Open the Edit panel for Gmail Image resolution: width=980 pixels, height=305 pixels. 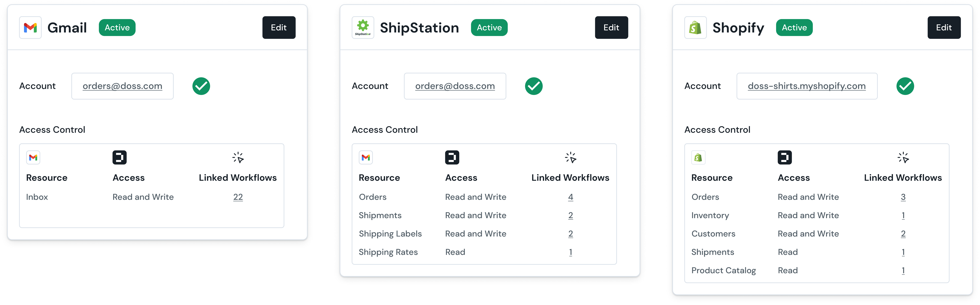tap(279, 27)
